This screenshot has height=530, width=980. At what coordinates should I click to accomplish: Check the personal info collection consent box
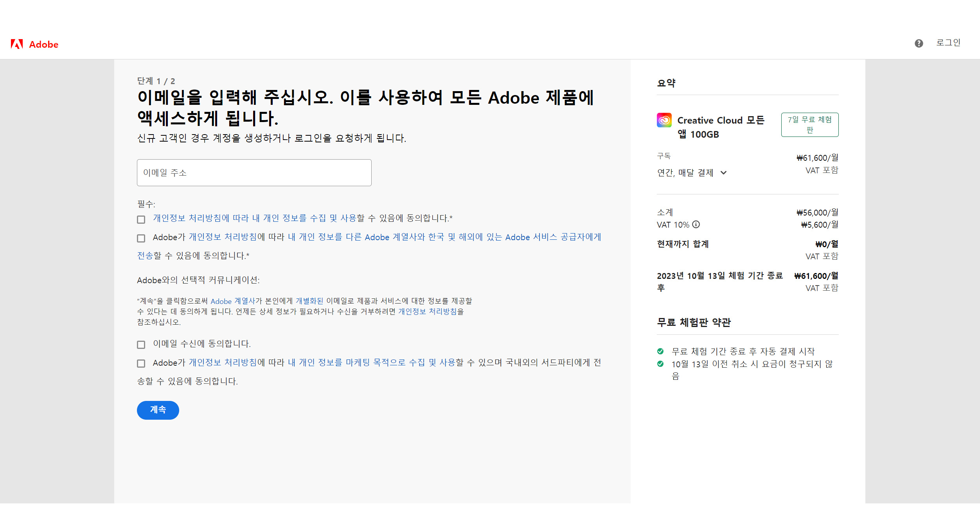click(141, 219)
